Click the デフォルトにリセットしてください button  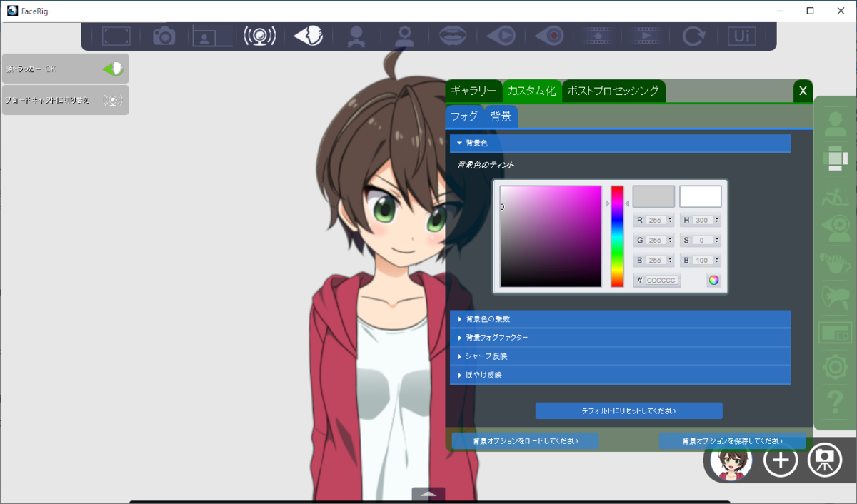pyautogui.click(x=628, y=411)
